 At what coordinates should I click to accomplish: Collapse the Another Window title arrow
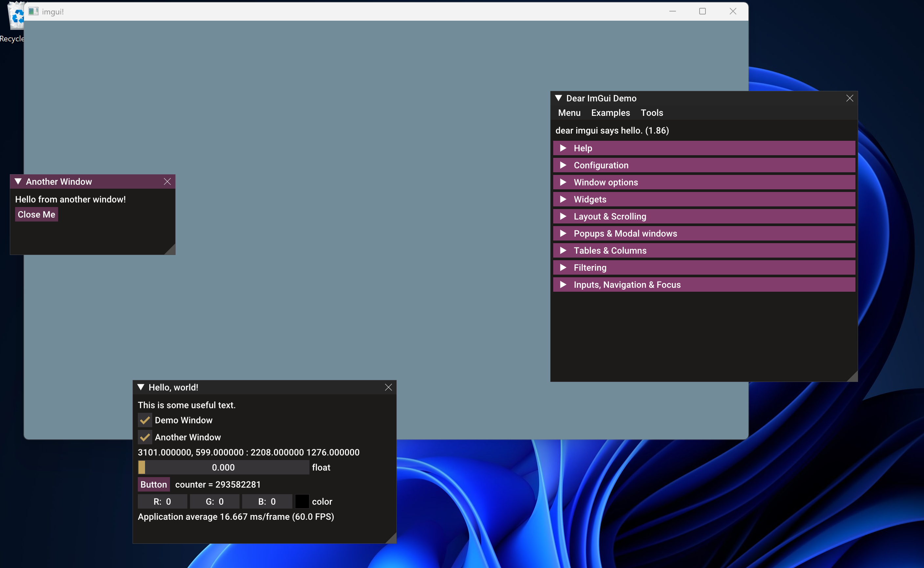tap(18, 181)
